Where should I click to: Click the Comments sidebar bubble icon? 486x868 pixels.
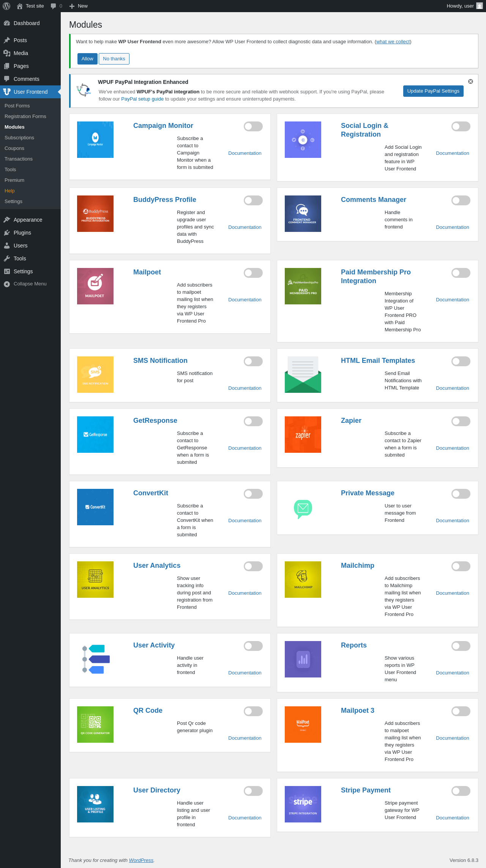[x=7, y=79]
